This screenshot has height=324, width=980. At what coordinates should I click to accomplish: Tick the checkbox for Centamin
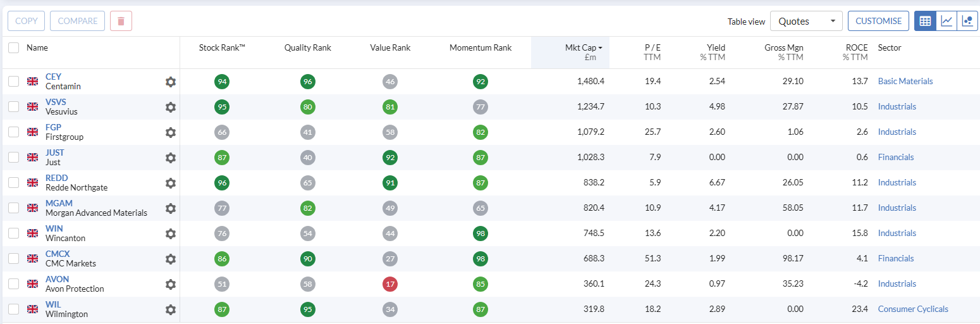13,81
